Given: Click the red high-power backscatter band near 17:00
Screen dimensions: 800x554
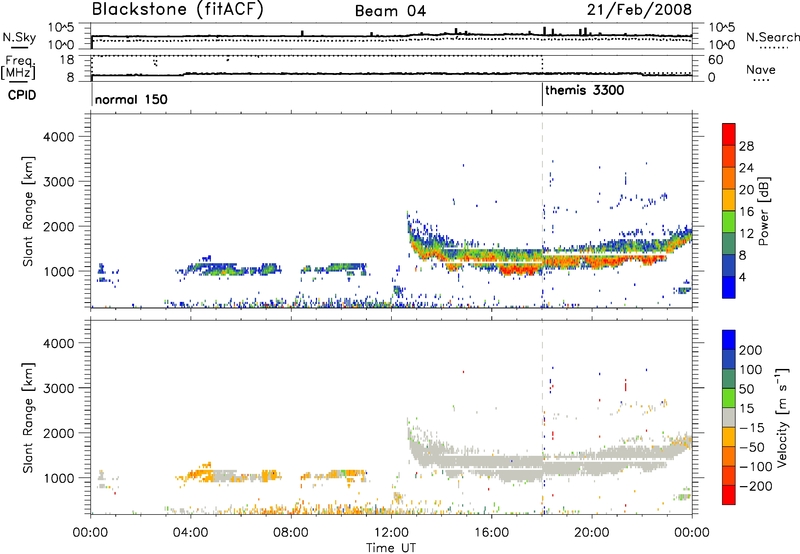Looking at the screenshot, I should tap(520, 270).
